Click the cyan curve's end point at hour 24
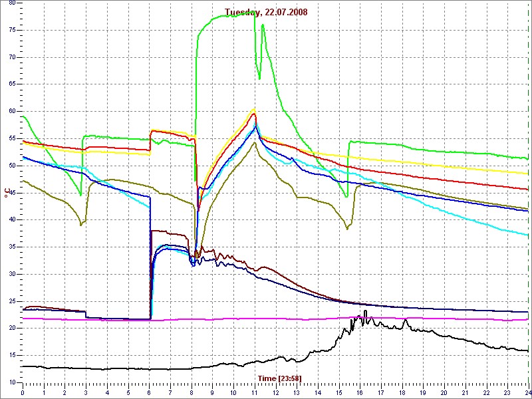The image size is (532, 399). tap(527, 235)
